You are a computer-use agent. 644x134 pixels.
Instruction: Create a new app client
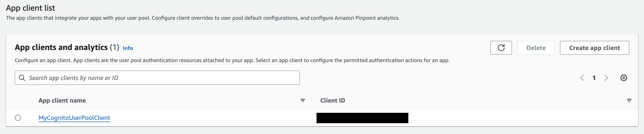595,48
